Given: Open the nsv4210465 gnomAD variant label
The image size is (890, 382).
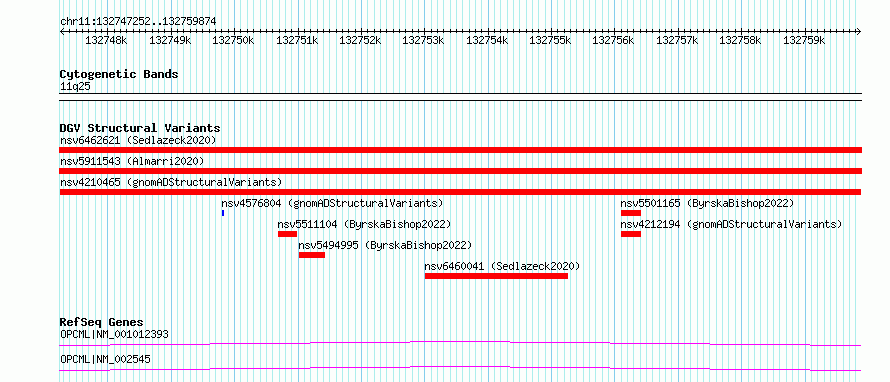Looking at the screenshot, I should tap(171, 182).
